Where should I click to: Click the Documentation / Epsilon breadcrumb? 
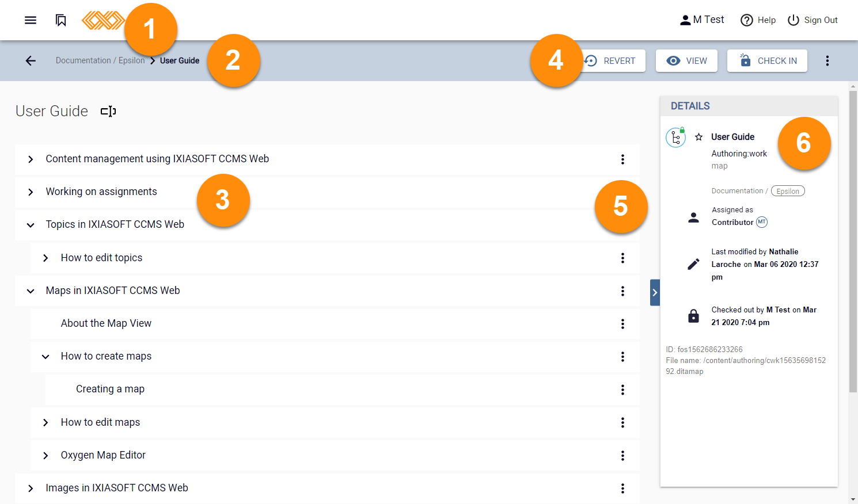pos(100,60)
